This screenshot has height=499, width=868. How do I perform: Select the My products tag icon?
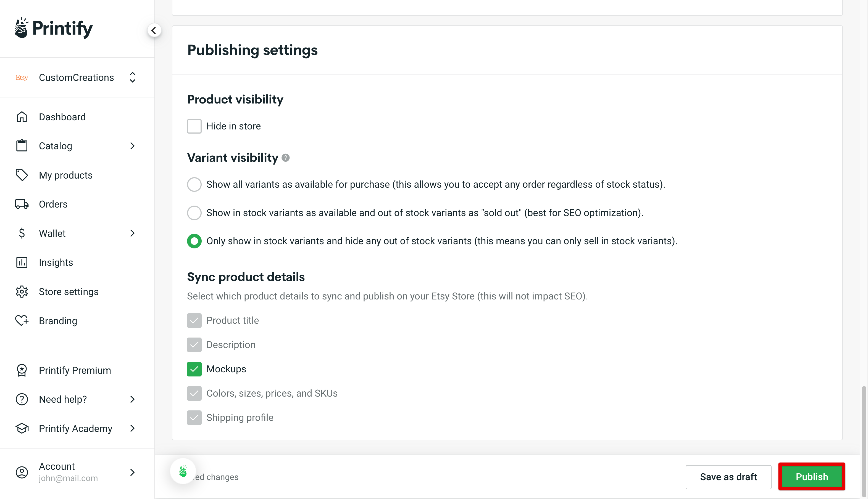coord(22,175)
